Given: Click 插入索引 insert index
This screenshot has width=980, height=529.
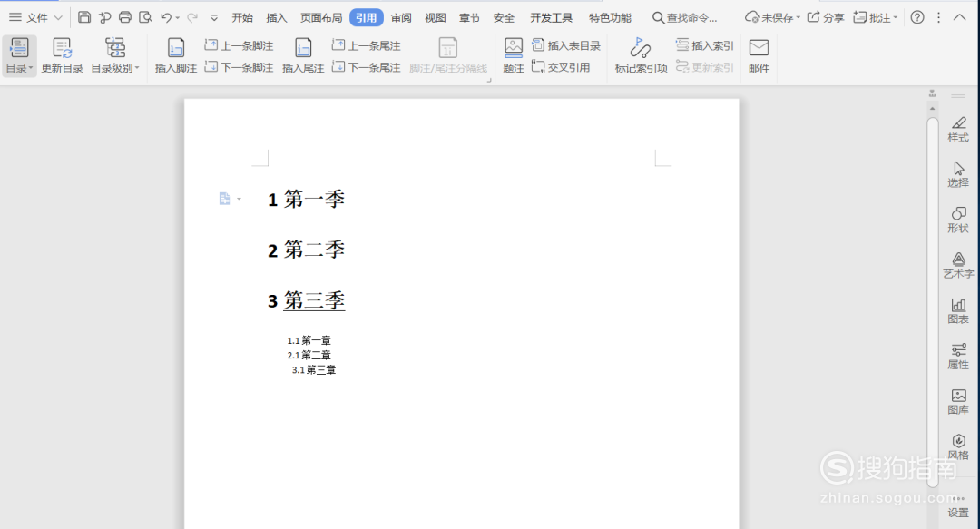Looking at the screenshot, I should [x=704, y=45].
